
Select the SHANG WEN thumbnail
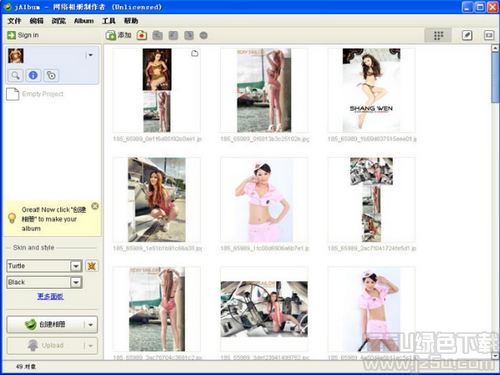tap(371, 90)
